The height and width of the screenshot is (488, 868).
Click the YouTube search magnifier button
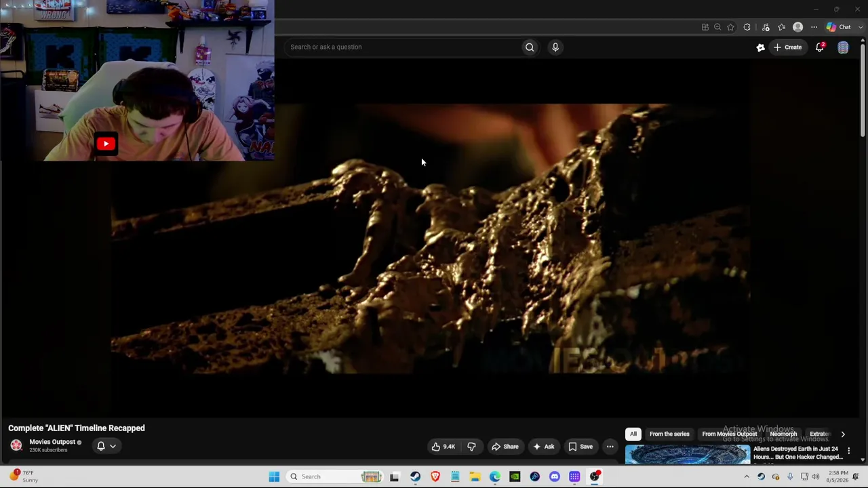[x=530, y=47]
